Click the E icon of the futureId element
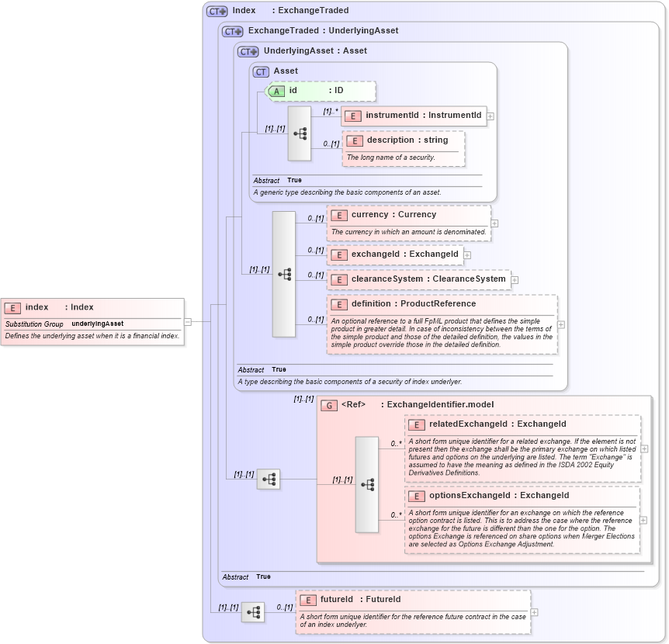Viewport: 669px width, 644px height. [308, 599]
